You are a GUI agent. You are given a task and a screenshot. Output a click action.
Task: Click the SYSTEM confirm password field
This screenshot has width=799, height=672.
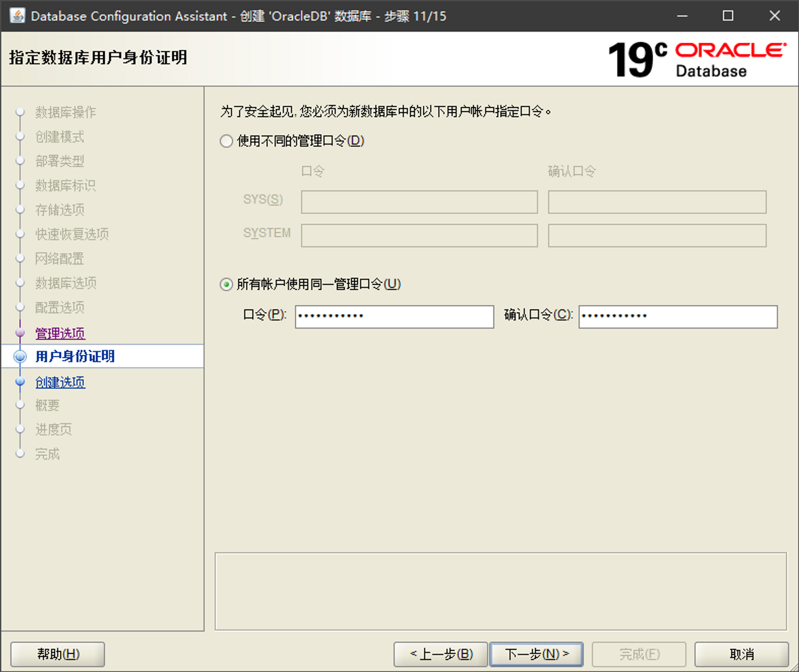[x=657, y=235]
